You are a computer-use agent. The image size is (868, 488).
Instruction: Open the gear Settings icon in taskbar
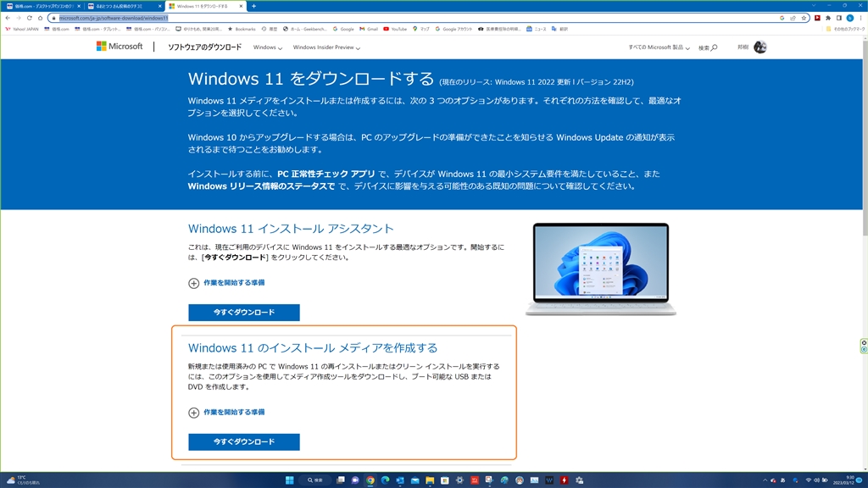tap(459, 480)
